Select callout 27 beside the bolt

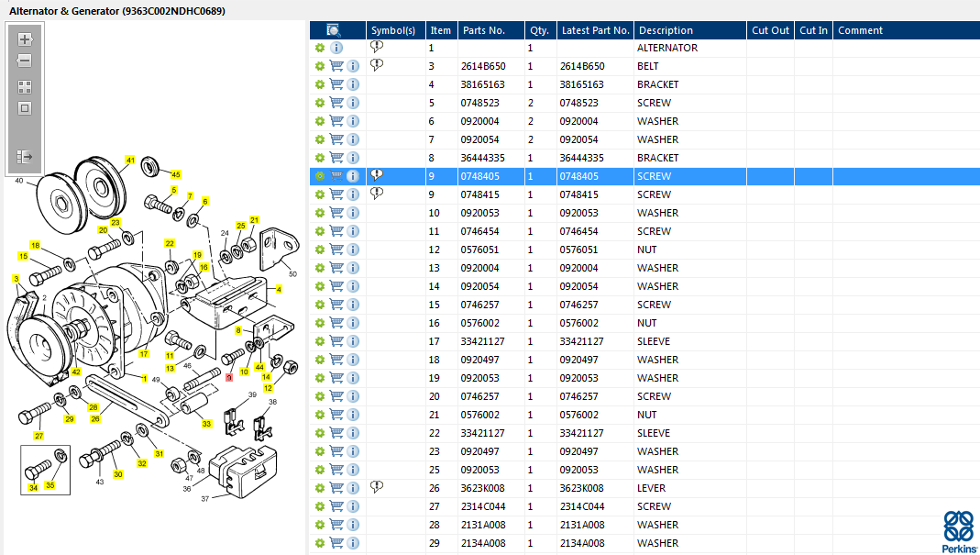pyautogui.click(x=39, y=436)
